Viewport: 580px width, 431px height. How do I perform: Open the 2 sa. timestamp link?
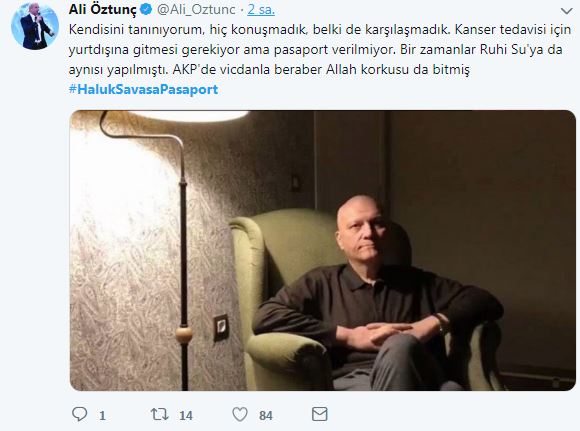261,10
